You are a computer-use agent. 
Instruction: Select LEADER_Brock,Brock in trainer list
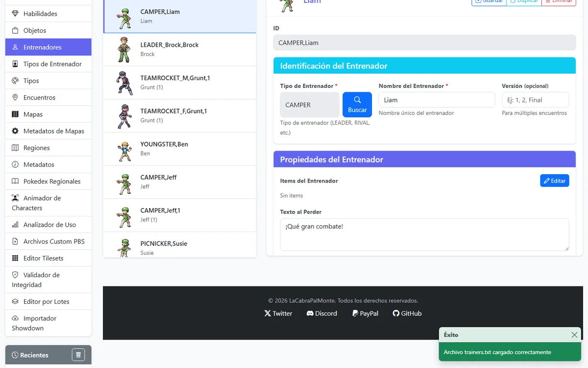click(x=180, y=50)
